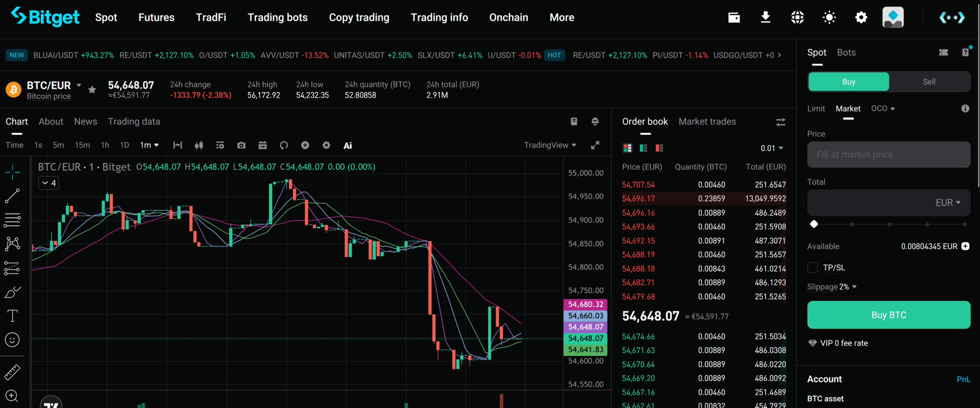Open the PnL link
Screen dimensions: 980x408
click(x=964, y=379)
